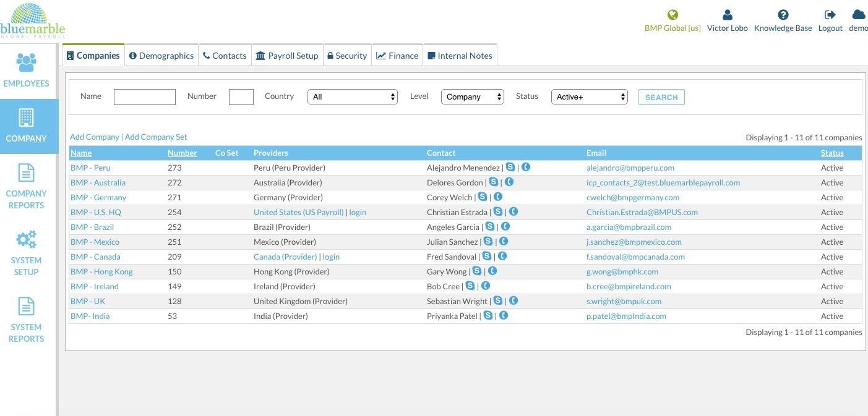868x416 pixels.
Task: Sort table by Number column header
Action: (183, 153)
